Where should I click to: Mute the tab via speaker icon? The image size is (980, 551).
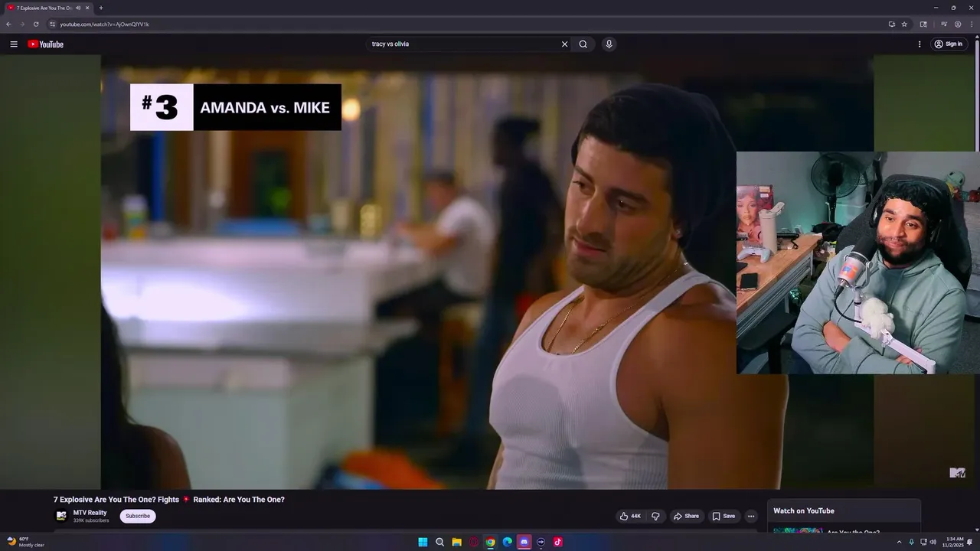click(x=78, y=8)
